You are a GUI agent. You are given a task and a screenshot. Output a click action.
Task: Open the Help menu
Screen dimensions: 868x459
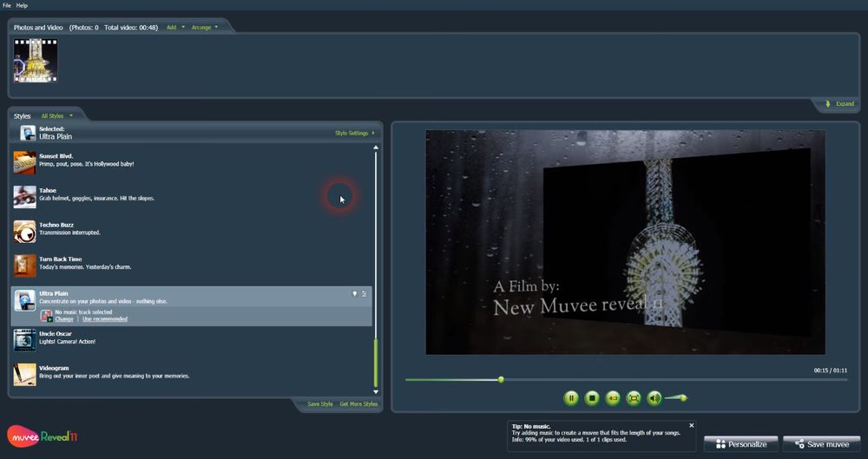pos(22,5)
